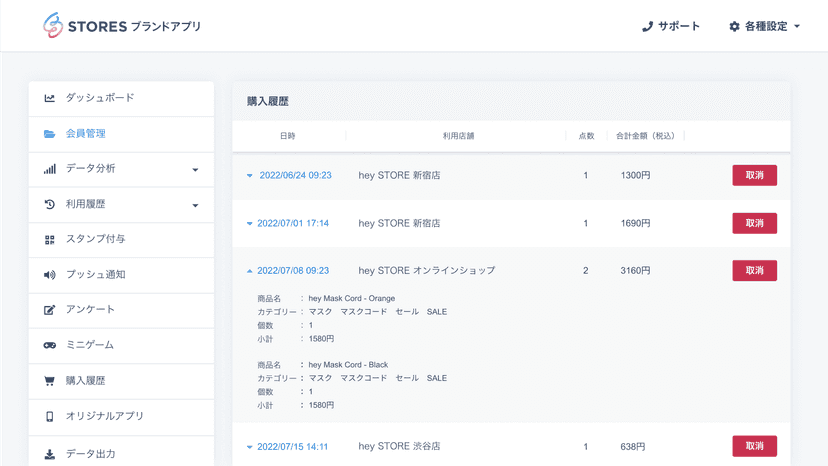Click the data export download icon
Image resolution: width=828 pixels, height=466 pixels.
(50, 454)
